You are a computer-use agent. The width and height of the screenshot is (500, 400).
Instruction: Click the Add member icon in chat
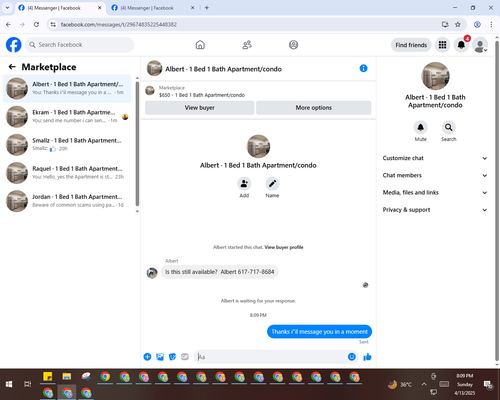pos(244,183)
